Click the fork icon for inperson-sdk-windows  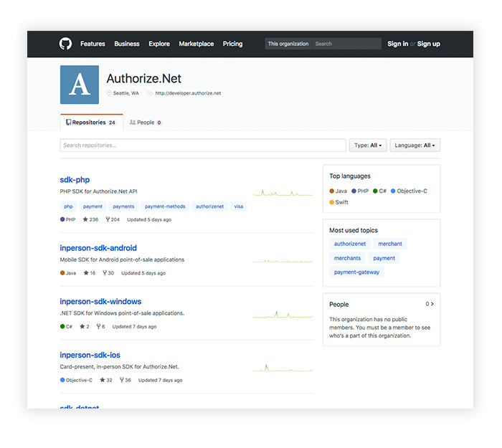click(99, 326)
